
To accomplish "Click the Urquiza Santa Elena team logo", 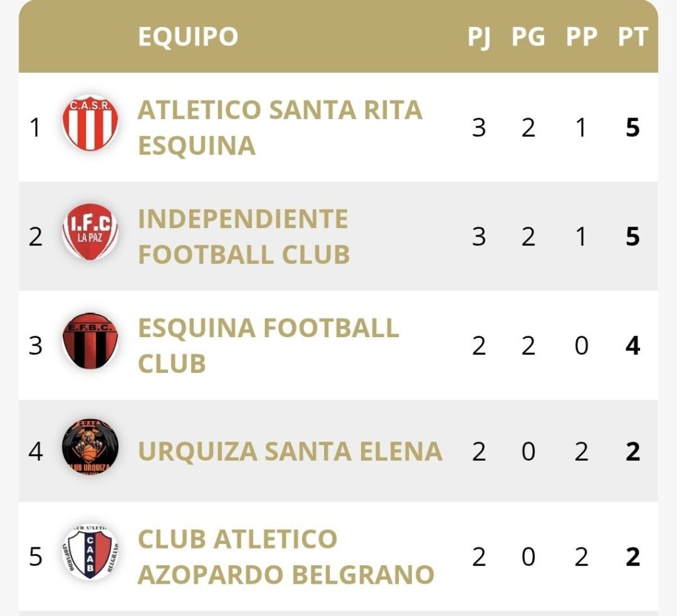I will (91, 446).
